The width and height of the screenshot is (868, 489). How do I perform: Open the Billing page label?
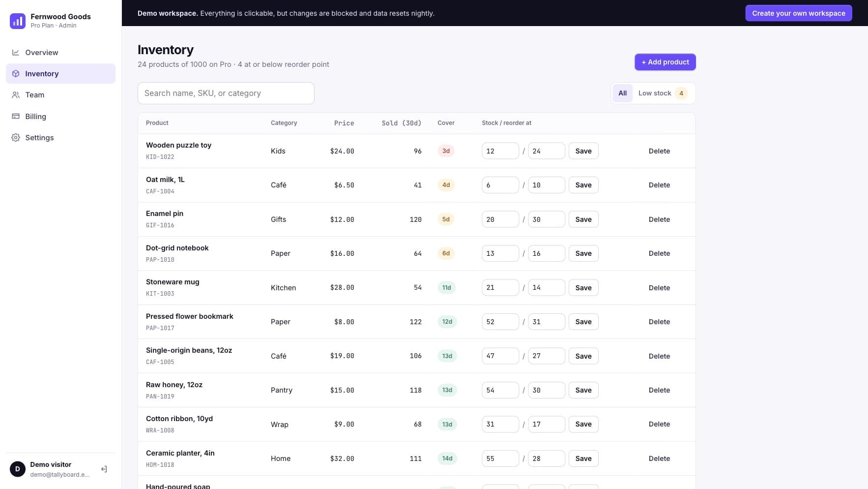[x=36, y=116]
